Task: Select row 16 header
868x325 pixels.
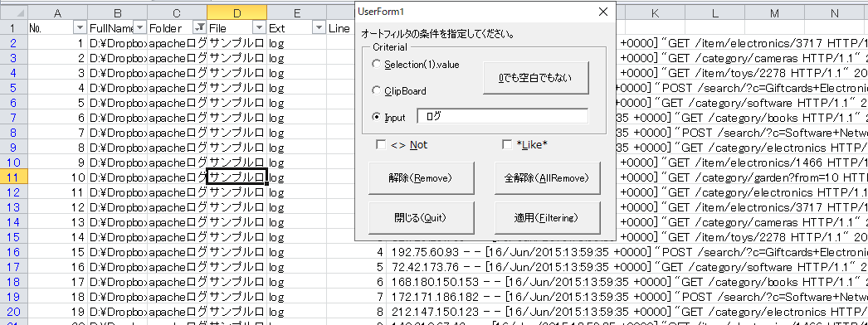Action: click(14, 252)
